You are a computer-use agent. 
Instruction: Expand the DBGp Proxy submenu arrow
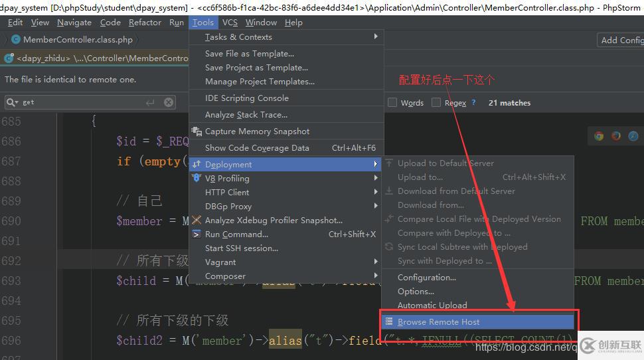click(376, 206)
